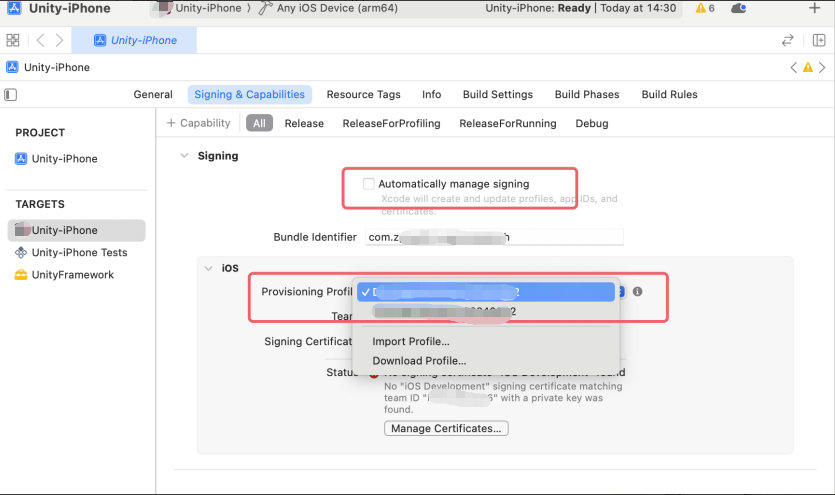Toggle the project targets sidebar icon
The width and height of the screenshot is (835, 495).
11,95
